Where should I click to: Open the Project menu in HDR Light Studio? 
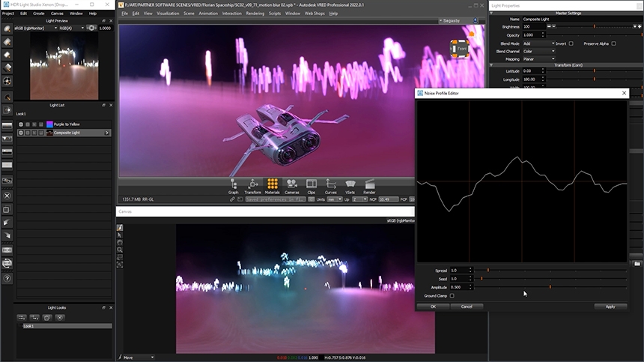tap(8, 13)
